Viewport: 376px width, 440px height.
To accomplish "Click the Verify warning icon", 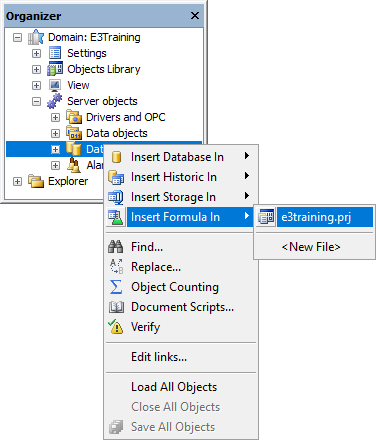I will tap(116, 327).
